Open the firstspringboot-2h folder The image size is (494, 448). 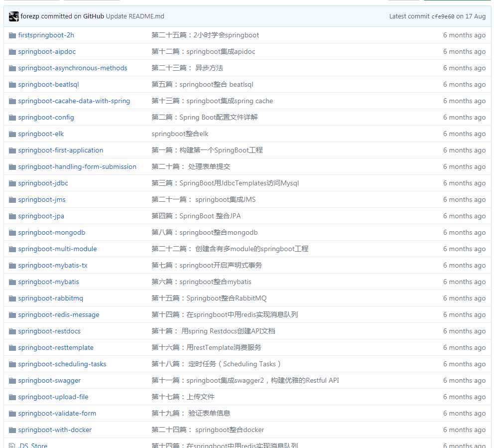point(46,35)
